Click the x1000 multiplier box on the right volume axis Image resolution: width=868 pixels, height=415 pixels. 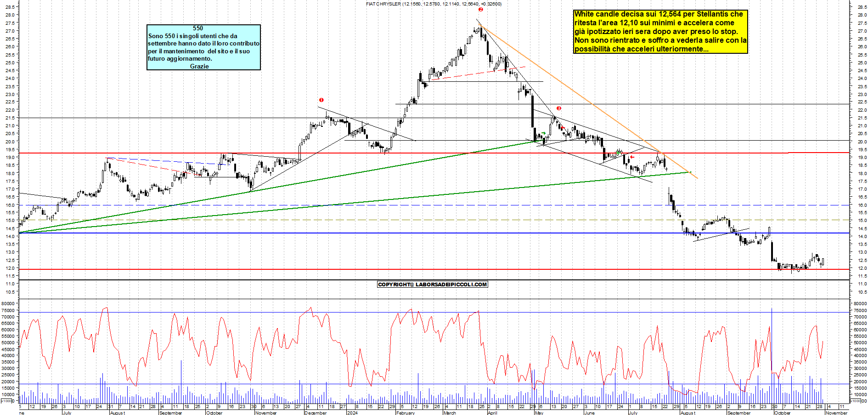tap(856, 401)
